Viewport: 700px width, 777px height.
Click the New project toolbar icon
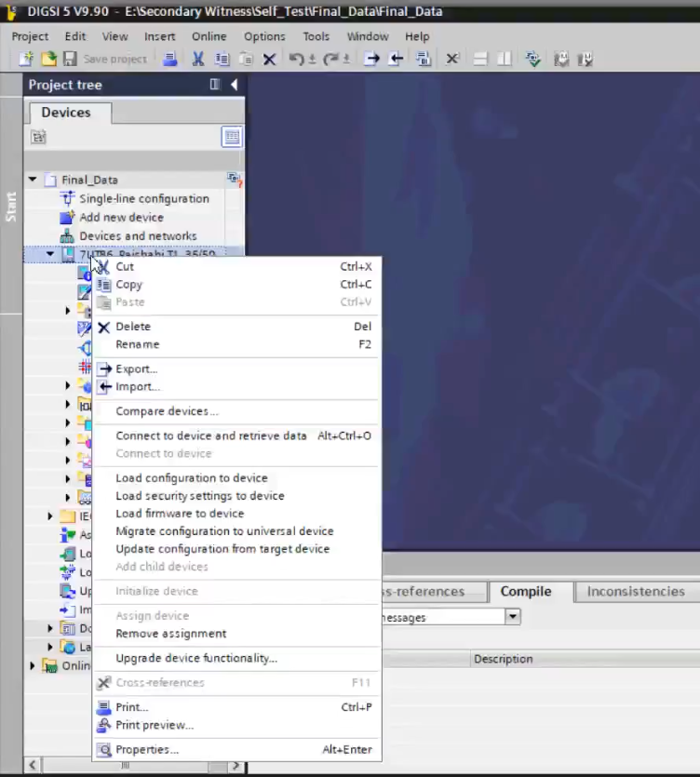(x=26, y=59)
